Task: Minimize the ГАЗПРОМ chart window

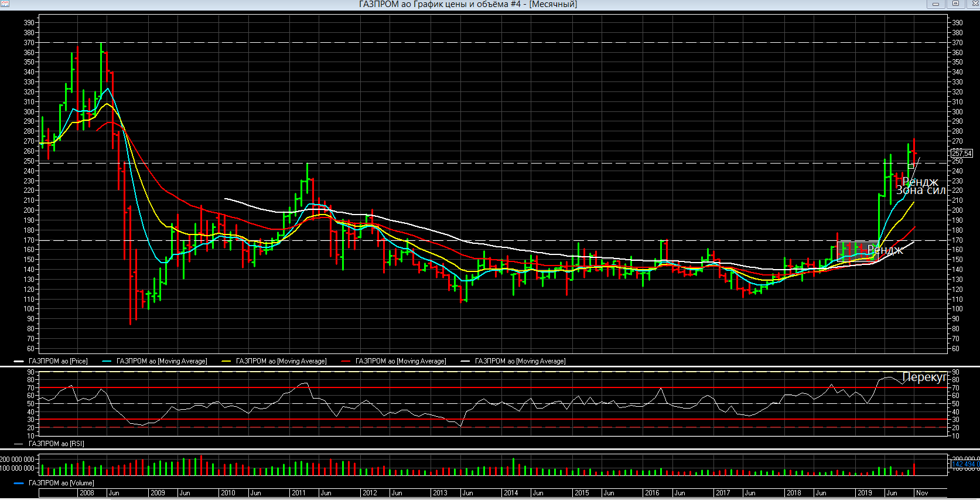Action: click(935, 4)
